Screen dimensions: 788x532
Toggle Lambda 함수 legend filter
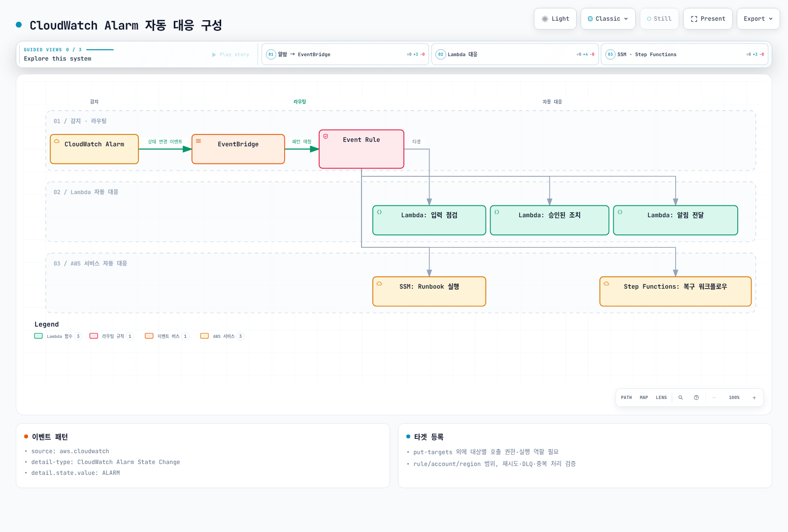[58, 336]
